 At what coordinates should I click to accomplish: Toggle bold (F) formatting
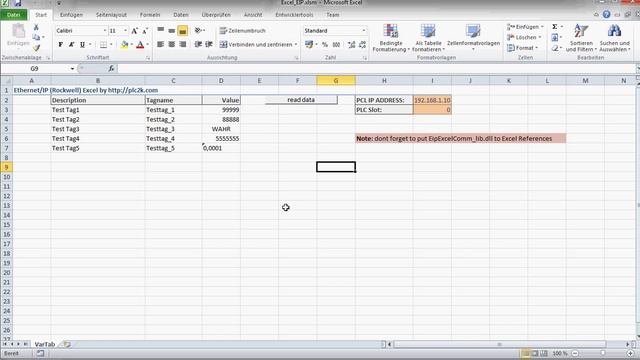[x=60, y=44]
